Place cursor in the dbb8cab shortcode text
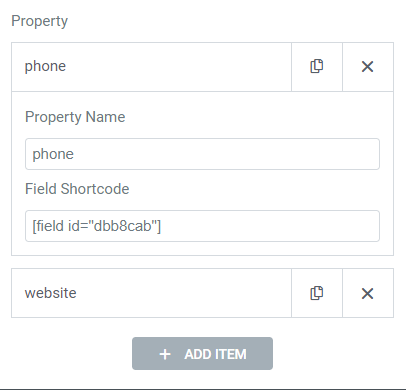This screenshot has height=390, width=406. [97, 226]
